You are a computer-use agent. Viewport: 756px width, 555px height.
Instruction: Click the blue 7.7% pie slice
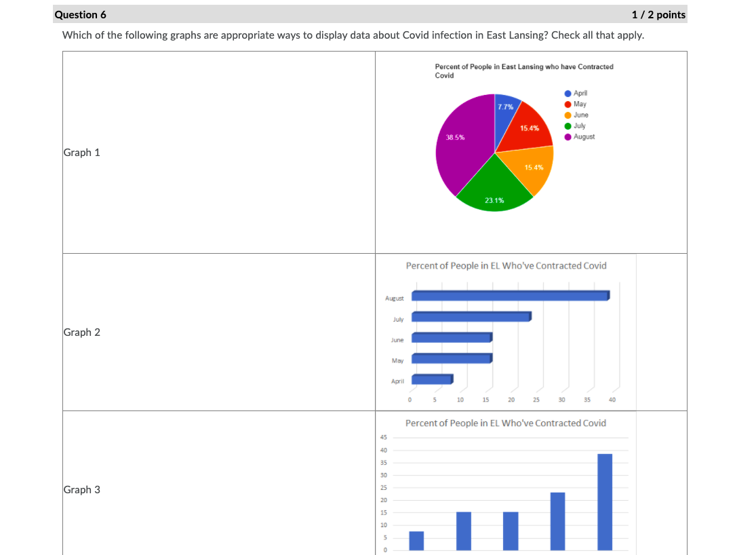tap(505, 116)
